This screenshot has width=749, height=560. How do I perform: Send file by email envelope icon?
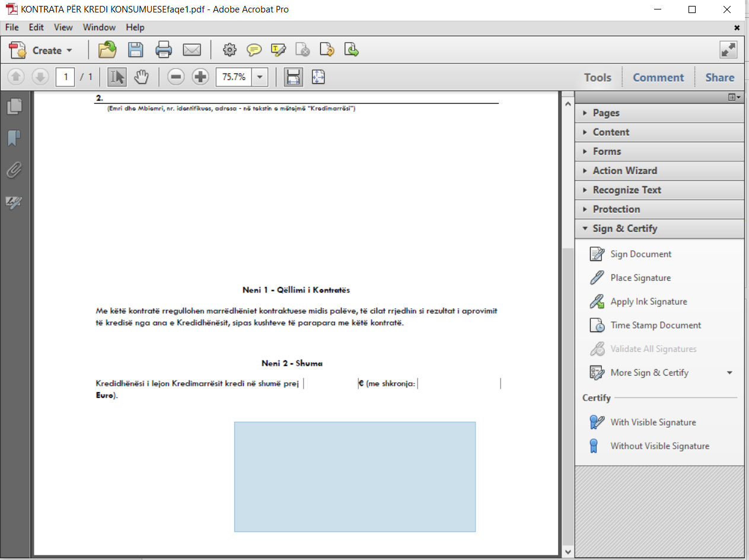click(192, 50)
